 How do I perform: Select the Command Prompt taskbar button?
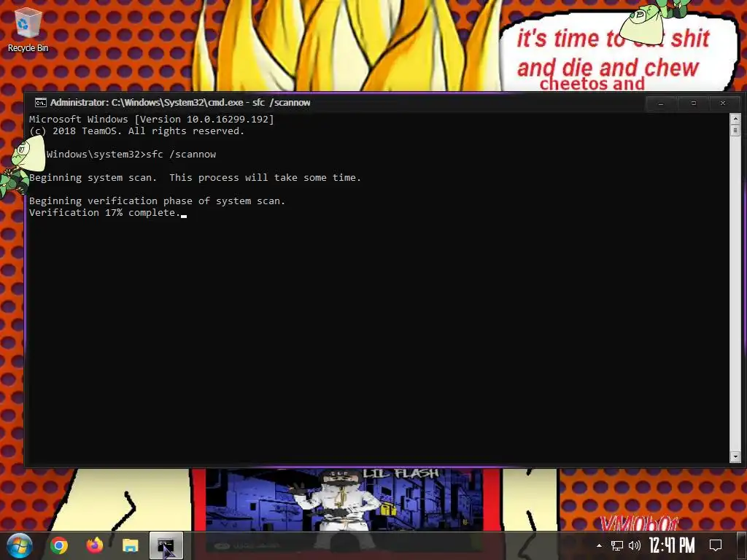tap(166, 545)
